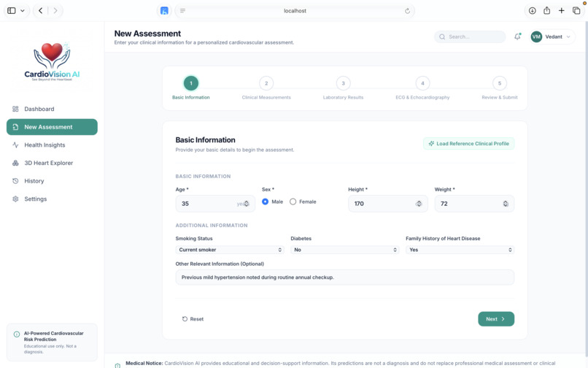
Task: Load Reference Clinical Profile
Action: pyautogui.click(x=469, y=143)
